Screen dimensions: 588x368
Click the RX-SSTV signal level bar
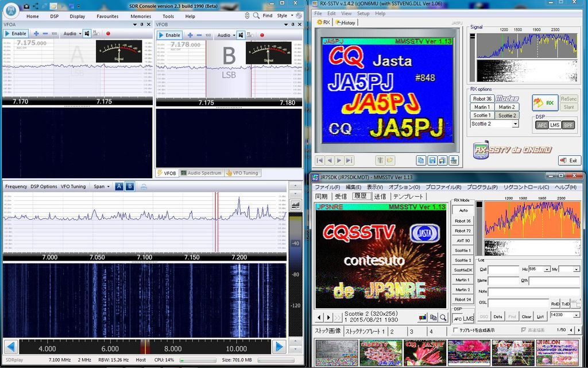coord(473,57)
